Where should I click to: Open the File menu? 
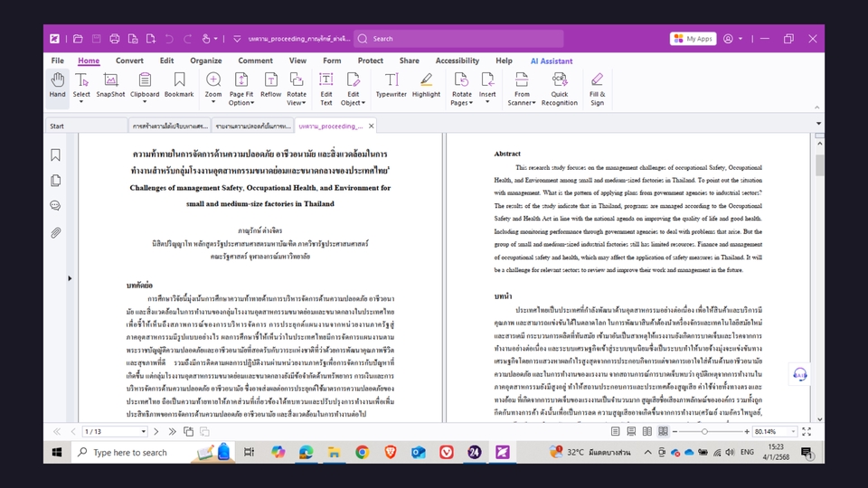(58, 61)
